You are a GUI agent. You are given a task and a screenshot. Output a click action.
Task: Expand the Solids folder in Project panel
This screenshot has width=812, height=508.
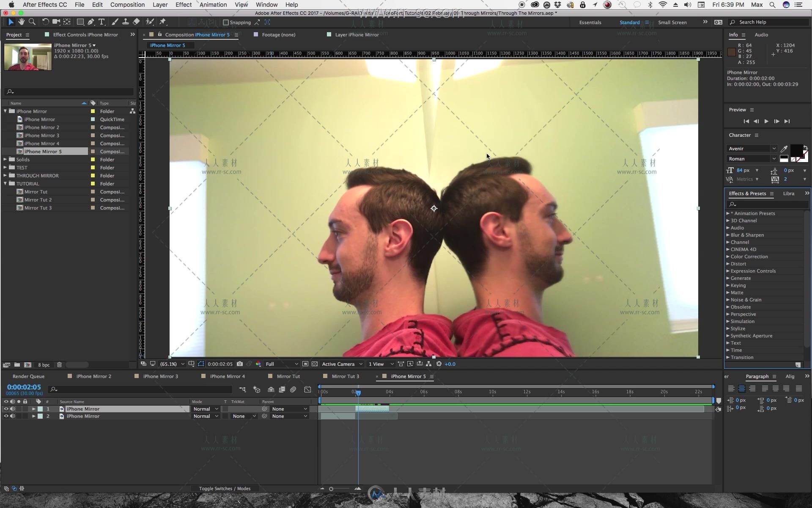pos(5,160)
